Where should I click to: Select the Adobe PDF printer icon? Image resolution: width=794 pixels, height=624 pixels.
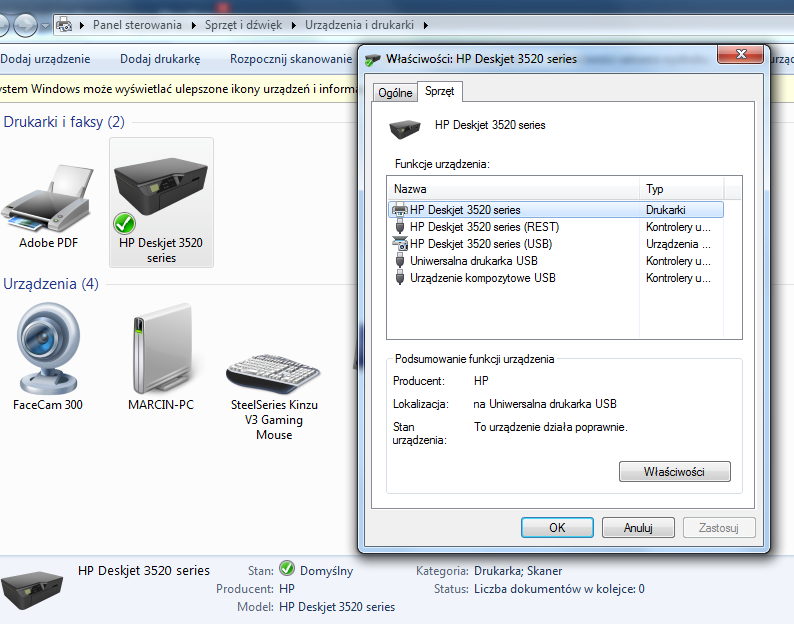[47, 199]
